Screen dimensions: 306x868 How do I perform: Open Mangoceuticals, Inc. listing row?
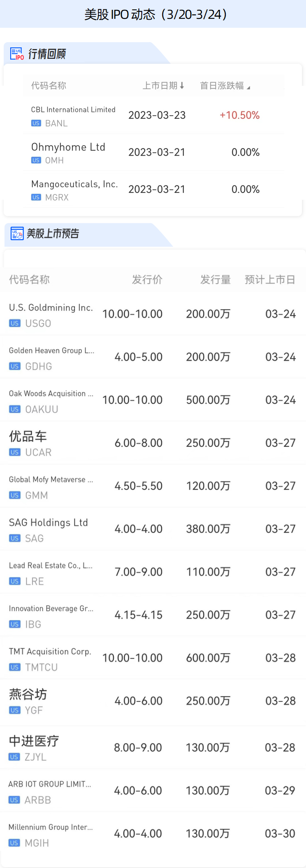(x=74, y=184)
